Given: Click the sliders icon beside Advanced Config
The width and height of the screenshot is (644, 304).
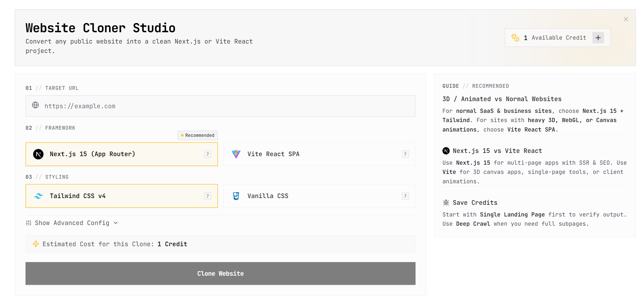Looking at the screenshot, I should point(29,223).
